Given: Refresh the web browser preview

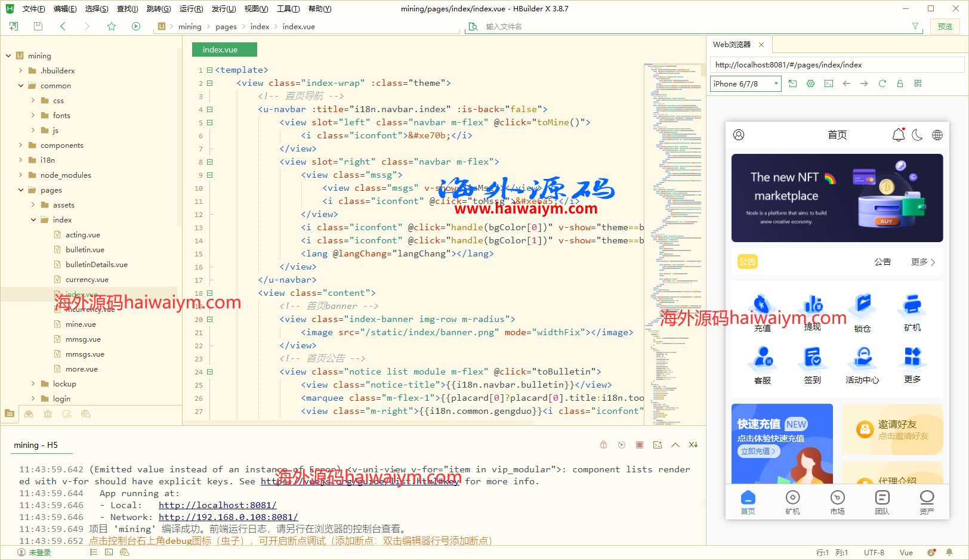Looking at the screenshot, I should pyautogui.click(x=882, y=83).
